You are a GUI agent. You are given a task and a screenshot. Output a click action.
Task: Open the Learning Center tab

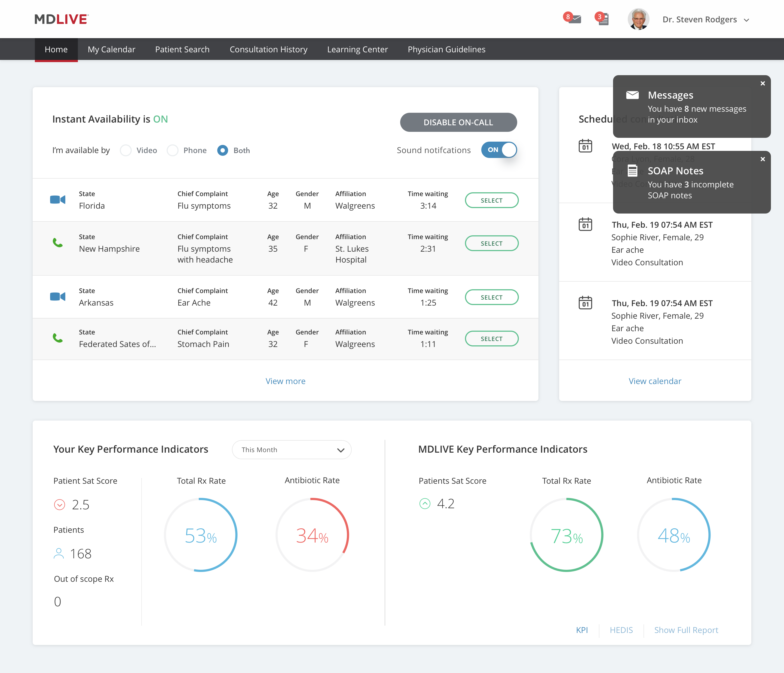(357, 49)
